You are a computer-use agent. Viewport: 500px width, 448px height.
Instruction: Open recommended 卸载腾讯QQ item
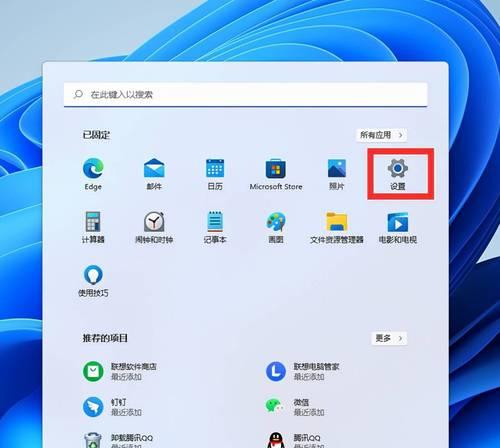118,441
